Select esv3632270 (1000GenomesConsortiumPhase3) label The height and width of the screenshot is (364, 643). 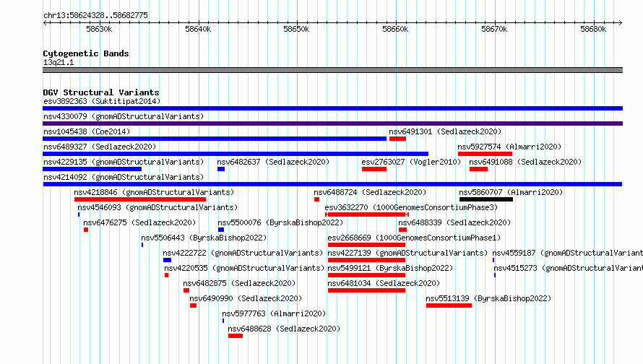click(411, 207)
